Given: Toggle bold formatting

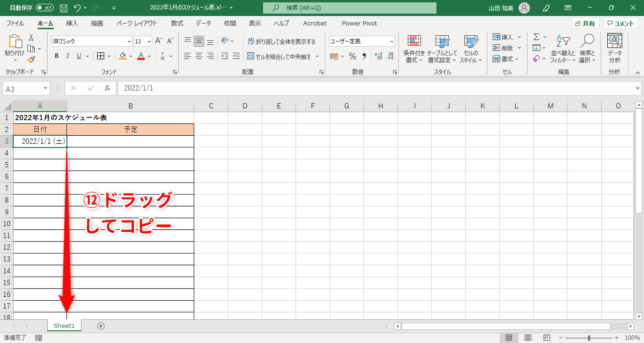Looking at the screenshot, I should tap(57, 56).
